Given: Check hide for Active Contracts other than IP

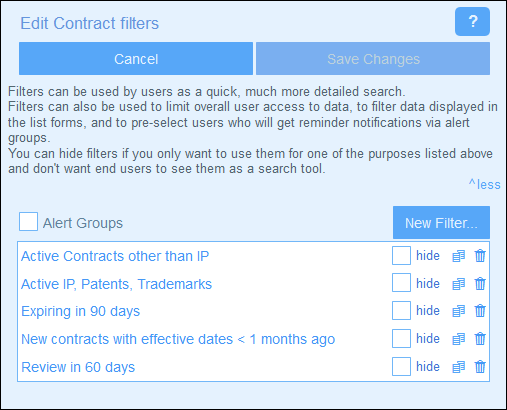Looking at the screenshot, I should (401, 256).
